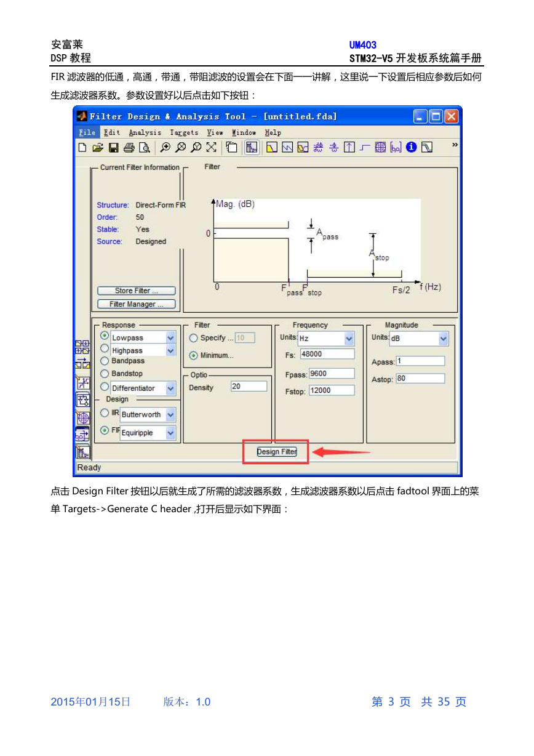Select the Highpass response radio button
Image resolution: width=534 pixels, height=756 pixels.
coord(105,348)
